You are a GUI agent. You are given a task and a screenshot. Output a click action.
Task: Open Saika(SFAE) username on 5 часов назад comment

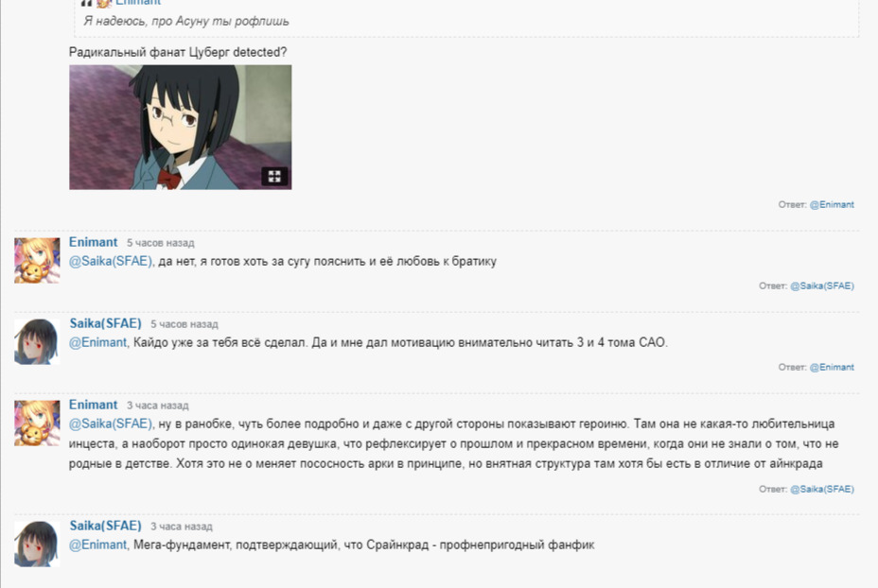coord(105,323)
